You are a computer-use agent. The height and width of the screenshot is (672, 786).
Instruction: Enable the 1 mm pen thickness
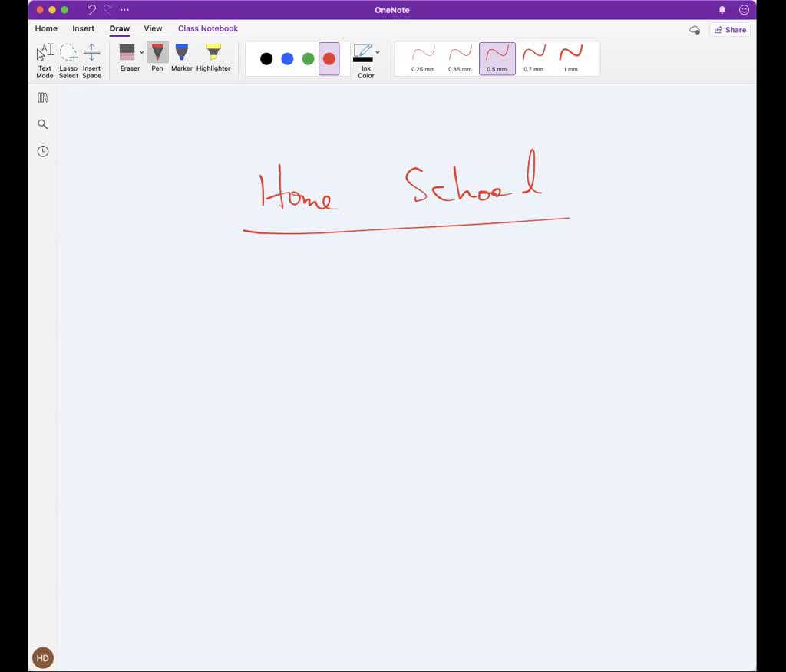(570, 58)
